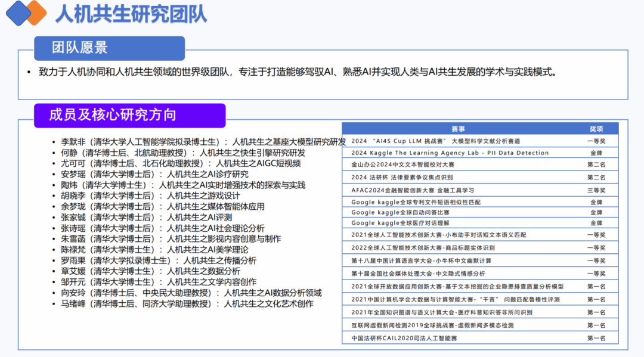The image size is (644, 357).
Task: Select "第一名" in the CAIL2020 row
Action: click(596, 339)
